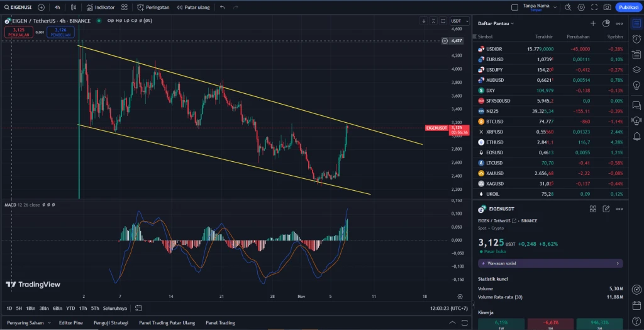Sort watchlist by Simbol column
This screenshot has height=330, width=644.
[485, 37]
